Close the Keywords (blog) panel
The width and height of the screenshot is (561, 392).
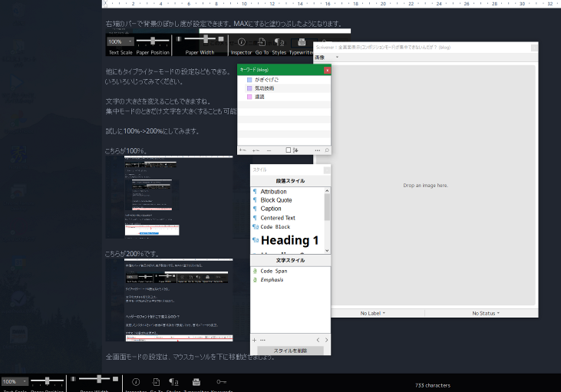[327, 70]
